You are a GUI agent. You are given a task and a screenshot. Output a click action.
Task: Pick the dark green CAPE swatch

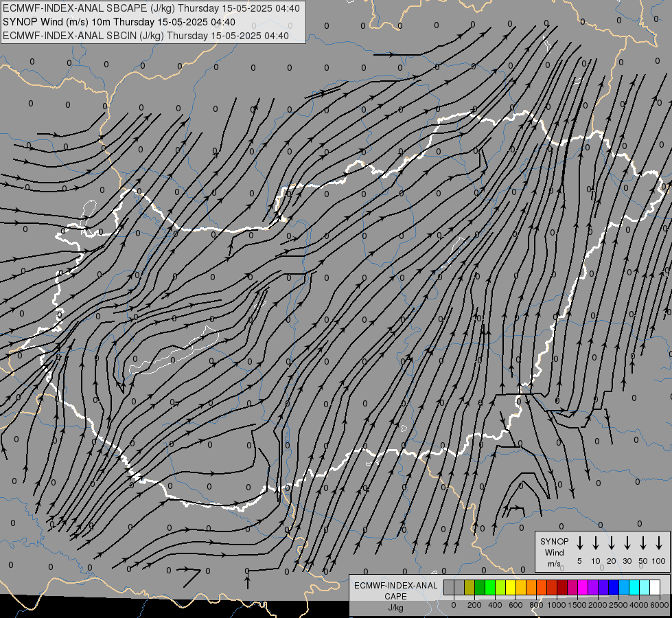[480, 587]
